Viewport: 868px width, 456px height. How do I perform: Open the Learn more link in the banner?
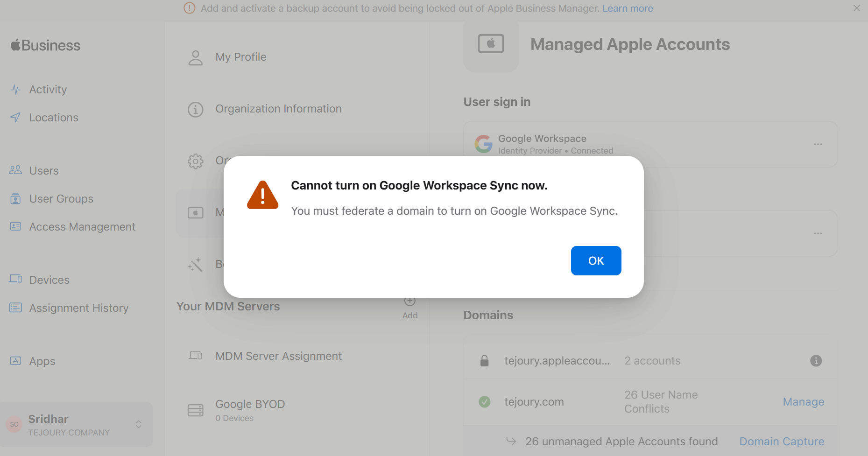pos(628,8)
